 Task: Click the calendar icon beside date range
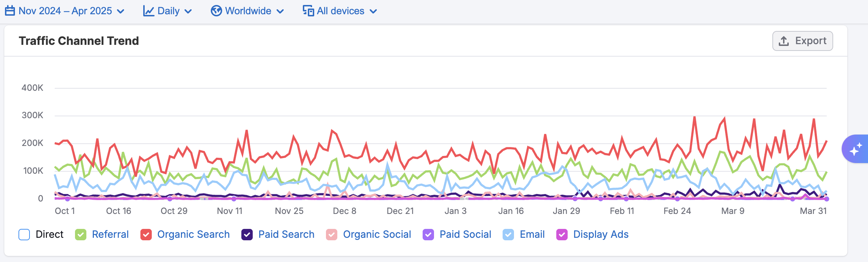[10, 11]
